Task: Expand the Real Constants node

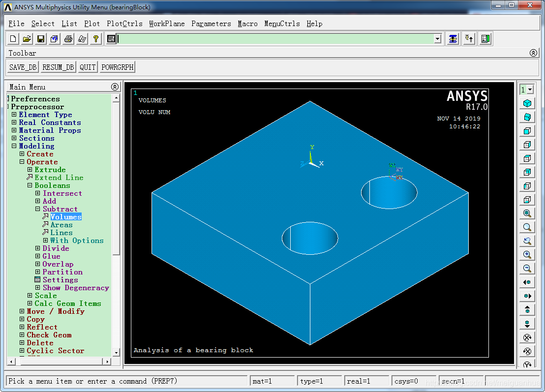Action: tap(14, 122)
